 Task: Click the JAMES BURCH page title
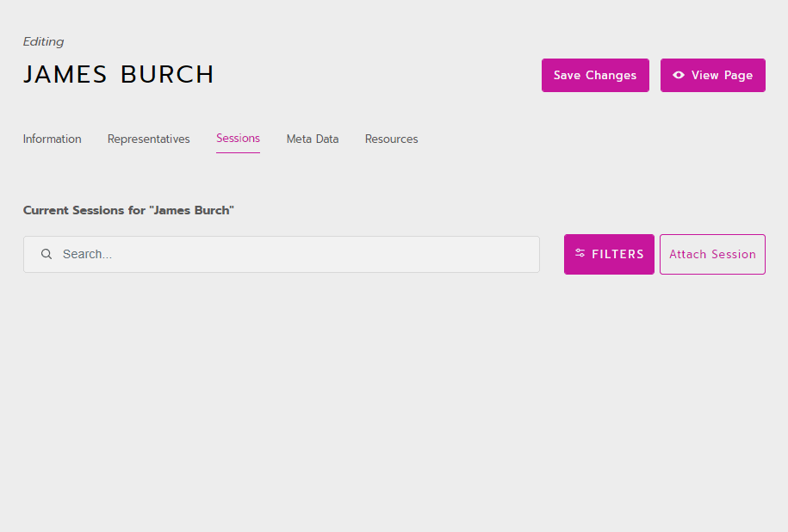119,75
